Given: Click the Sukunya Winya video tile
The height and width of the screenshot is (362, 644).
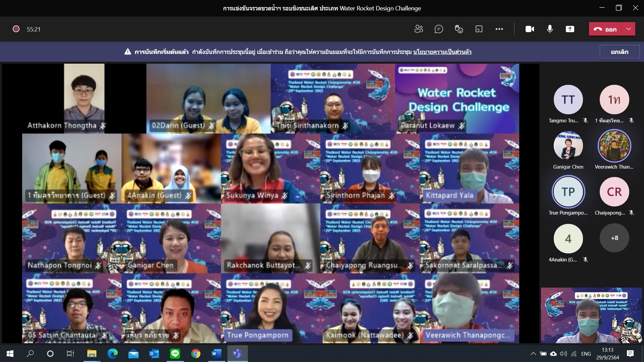Looking at the screenshot, I should (270, 169).
